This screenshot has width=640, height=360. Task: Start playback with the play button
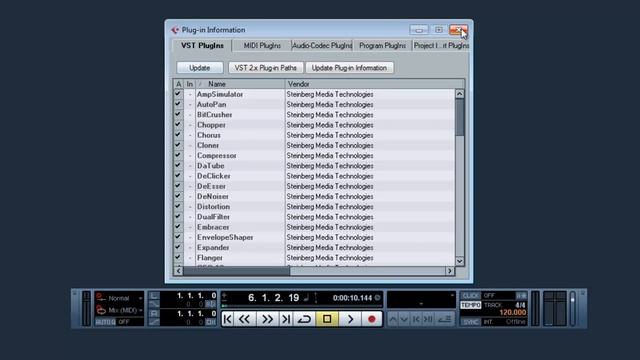coord(350,319)
